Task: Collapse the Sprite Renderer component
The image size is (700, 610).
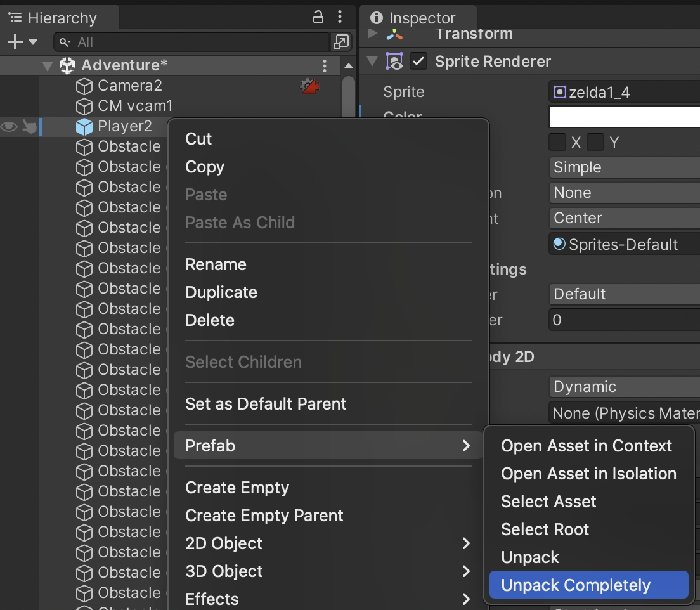Action: click(x=372, y=62)
